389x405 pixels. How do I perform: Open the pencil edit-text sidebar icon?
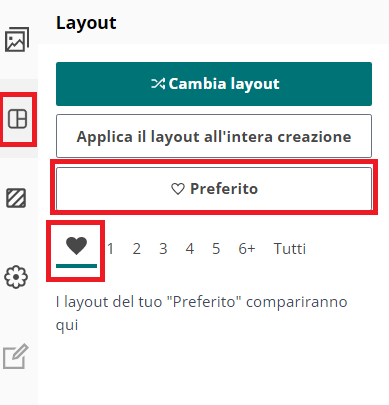(16, 356)
